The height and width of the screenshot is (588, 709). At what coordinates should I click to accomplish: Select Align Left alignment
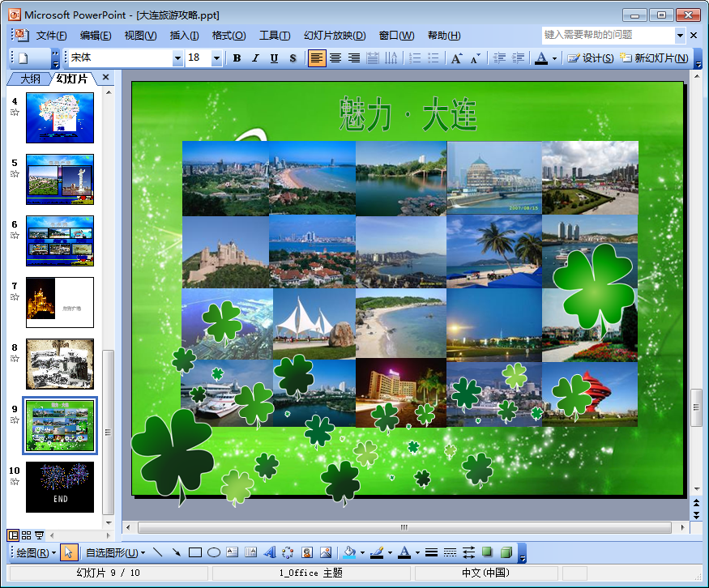pos(317,58)
